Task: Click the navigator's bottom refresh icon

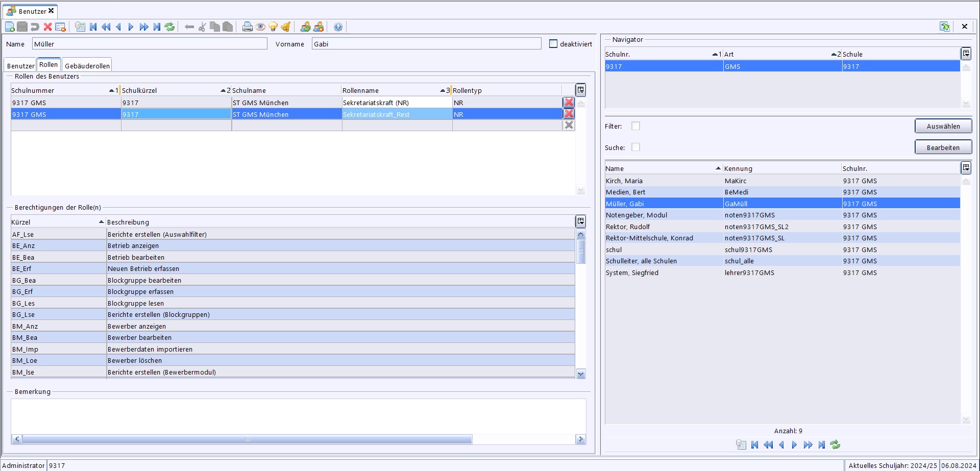Action: 835,445
